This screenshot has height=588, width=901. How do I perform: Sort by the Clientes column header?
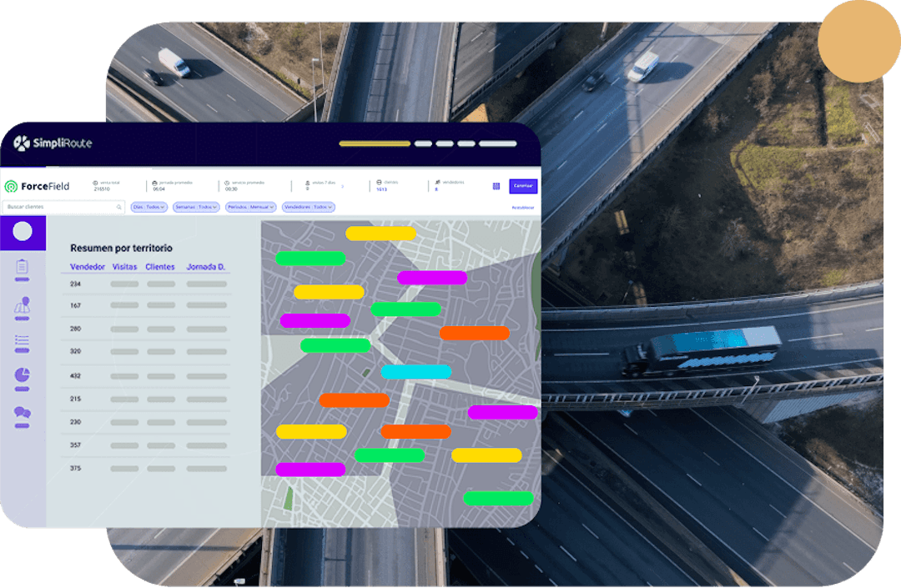coord(159,267)
